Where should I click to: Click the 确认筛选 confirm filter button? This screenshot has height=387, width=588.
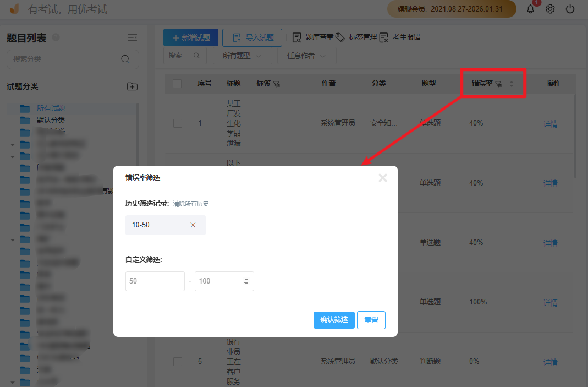tap(334, 319)
